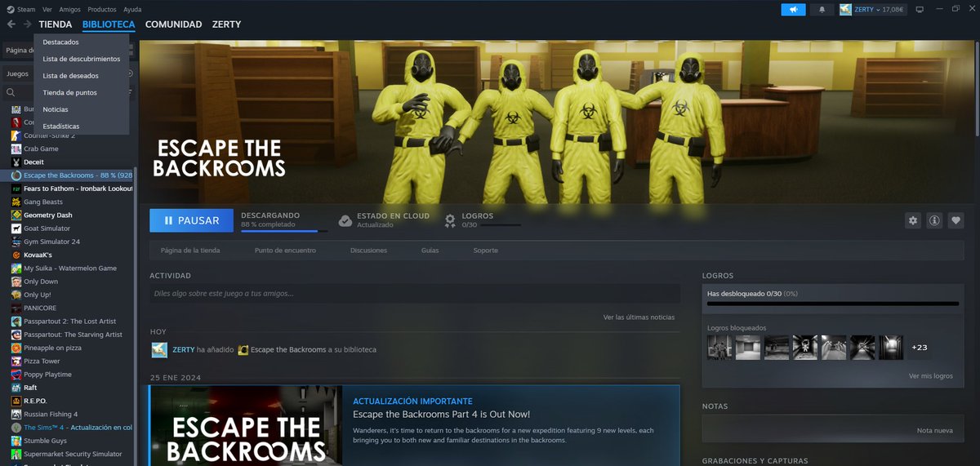The width and height of the screenshot is (980, 466).
Task: Select Russian Fishing 4 in library
Action: coord(51,414)
